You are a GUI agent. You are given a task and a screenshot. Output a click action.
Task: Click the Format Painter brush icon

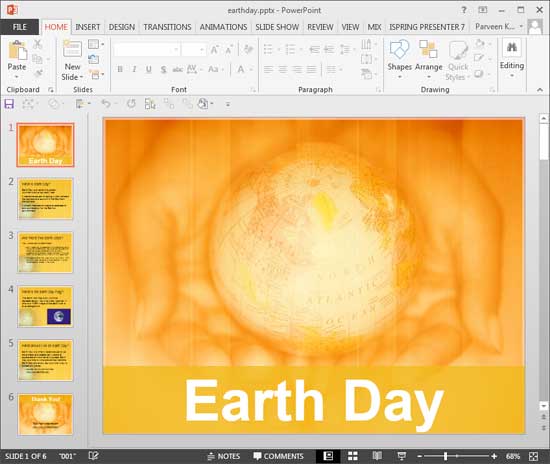tap(38, 73)
